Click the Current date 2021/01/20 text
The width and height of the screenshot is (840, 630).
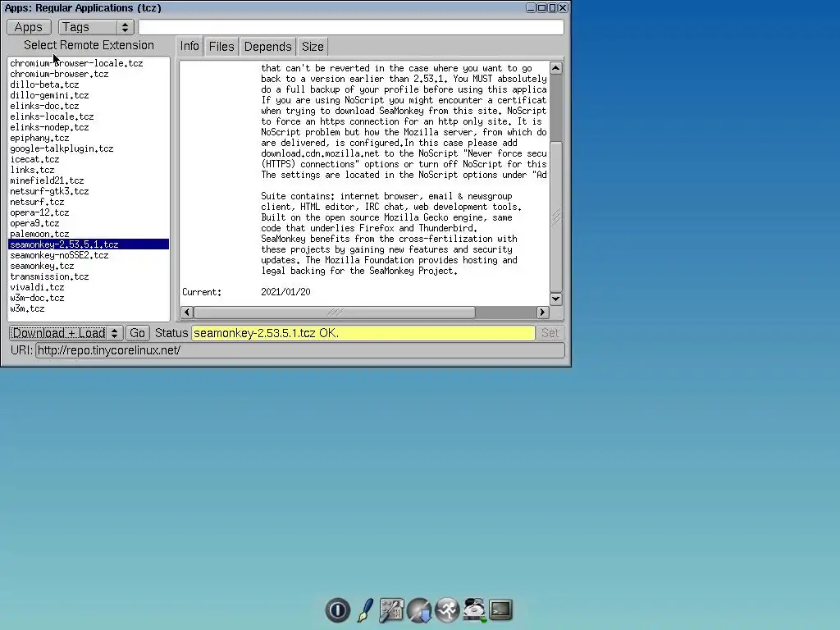click(285, 292)
